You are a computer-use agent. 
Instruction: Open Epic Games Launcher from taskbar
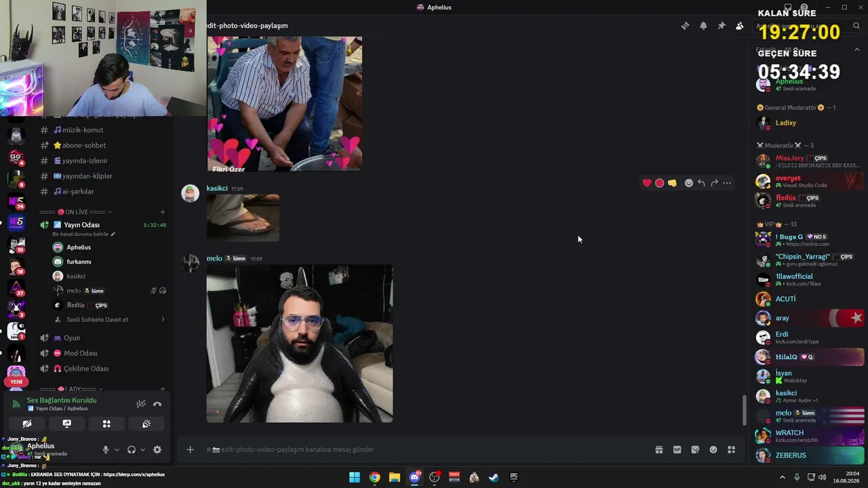(x=514, y=477)
